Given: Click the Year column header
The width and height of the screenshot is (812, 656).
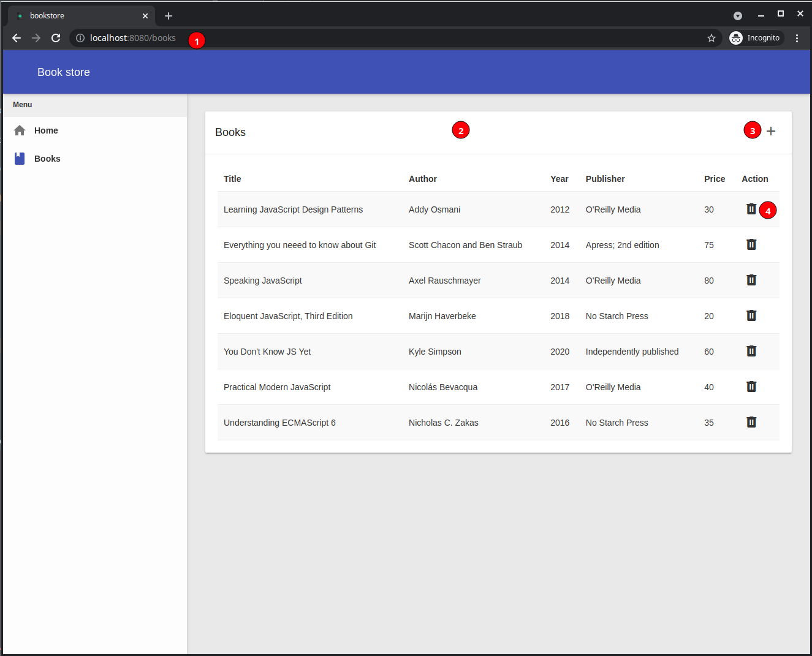Looking at the screenshot, I should (560, 179).
